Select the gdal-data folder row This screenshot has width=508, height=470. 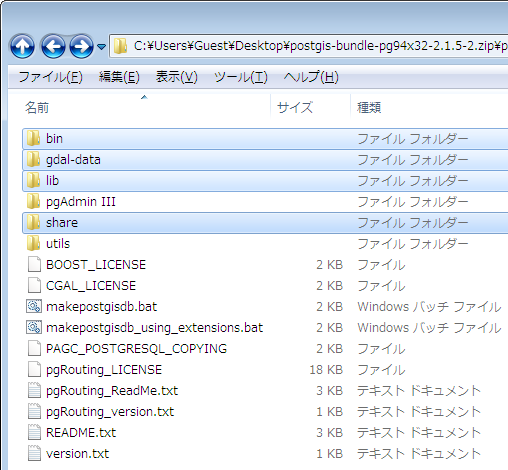pyautogui.click(x=265, y=160)
